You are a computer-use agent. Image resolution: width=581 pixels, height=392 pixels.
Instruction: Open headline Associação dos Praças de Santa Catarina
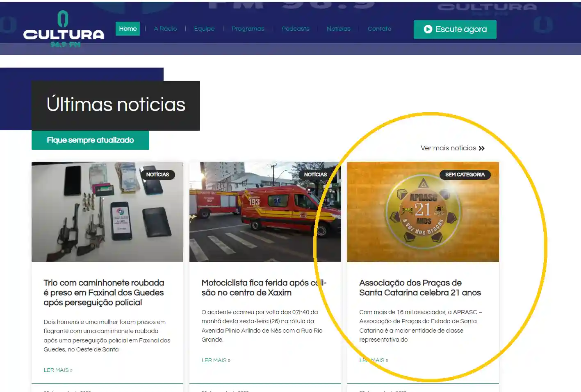pos(420,288)
